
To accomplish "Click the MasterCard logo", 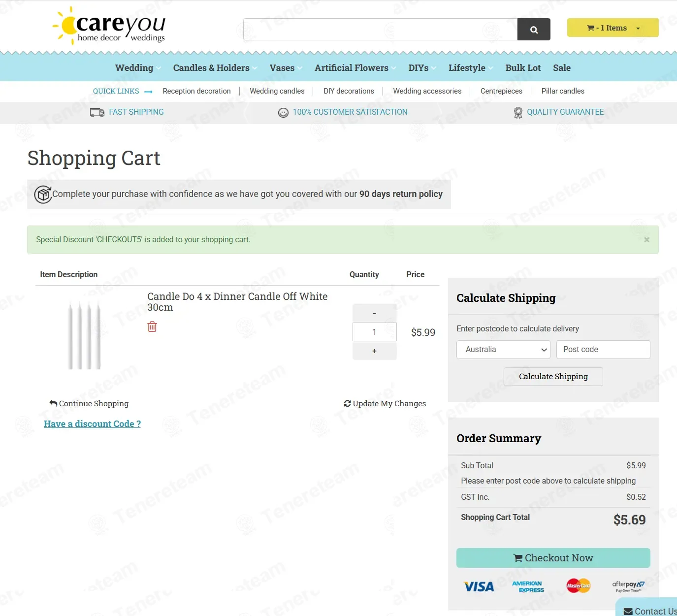I will tap(578, 585).
